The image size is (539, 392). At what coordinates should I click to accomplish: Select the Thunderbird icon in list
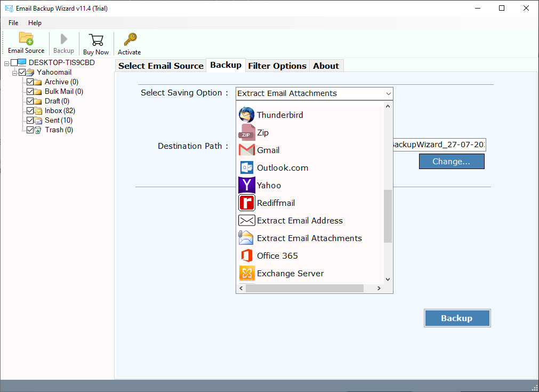point(246,115)
